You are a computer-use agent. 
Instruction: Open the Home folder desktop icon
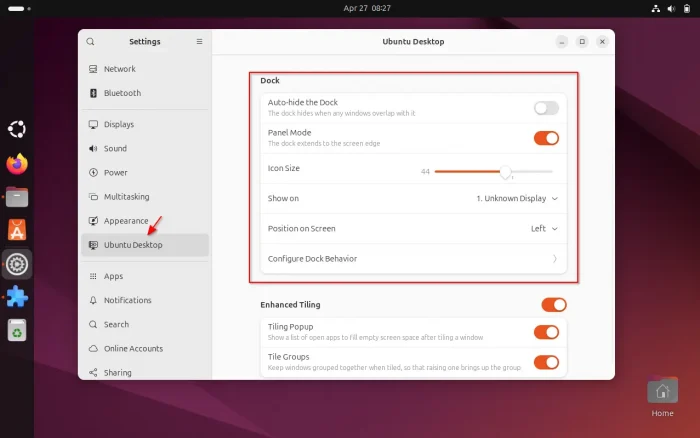[x=662, y=392]
